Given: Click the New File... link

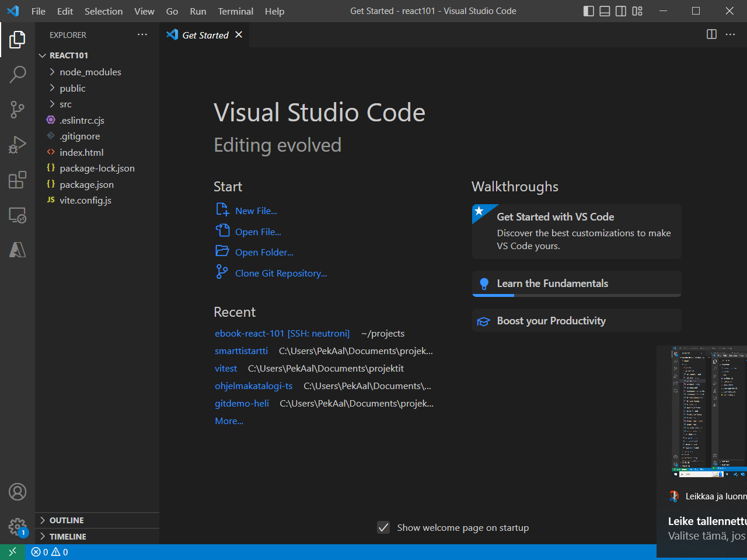Looking at the screenshot, I should [x=256, y=211].
